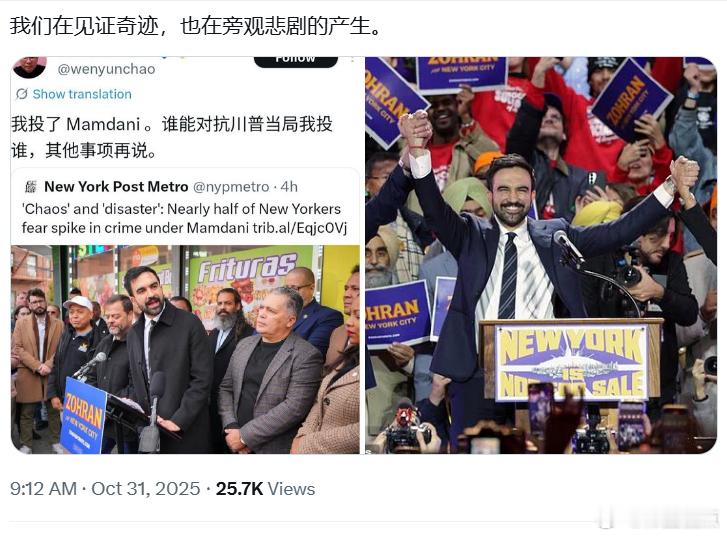Click the main post text 我们在见证奇迹

(x=84, y=26)
